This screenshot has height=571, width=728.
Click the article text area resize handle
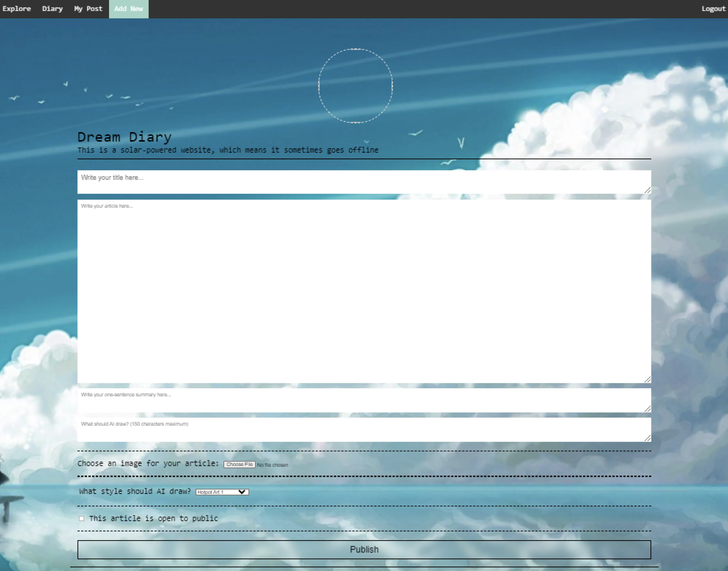click(647, 379)
